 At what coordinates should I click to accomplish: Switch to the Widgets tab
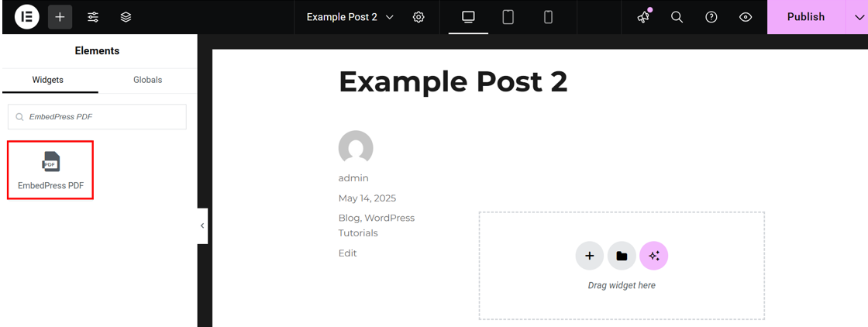48,80
